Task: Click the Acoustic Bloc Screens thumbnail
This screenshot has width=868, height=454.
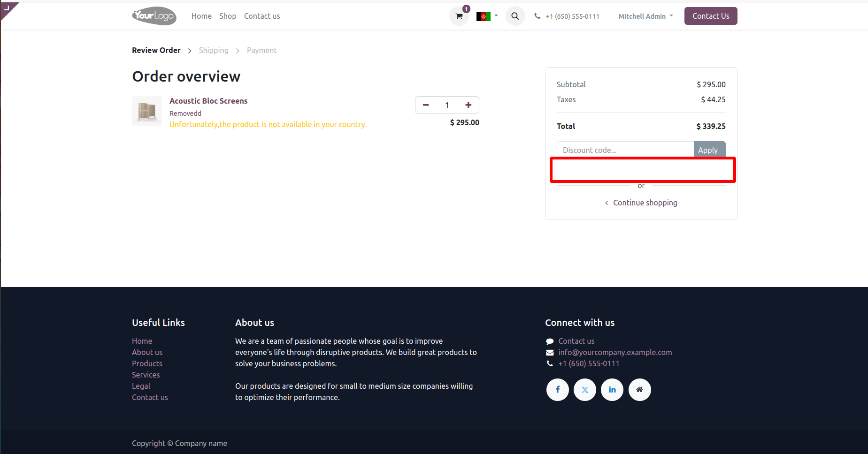Action: pos(147,111)
